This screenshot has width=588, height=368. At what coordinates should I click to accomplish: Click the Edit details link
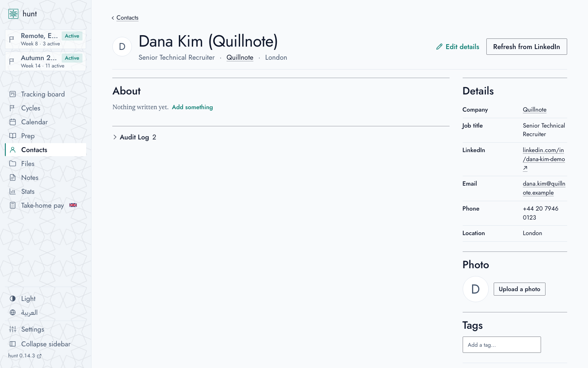(x=458, y=47)
